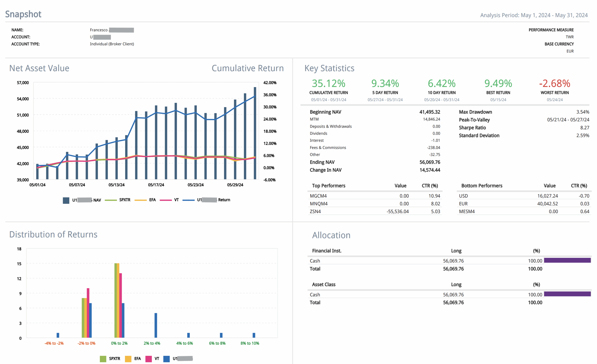Click the purple Cash bar under Asset Class

(x=567, y=294)
